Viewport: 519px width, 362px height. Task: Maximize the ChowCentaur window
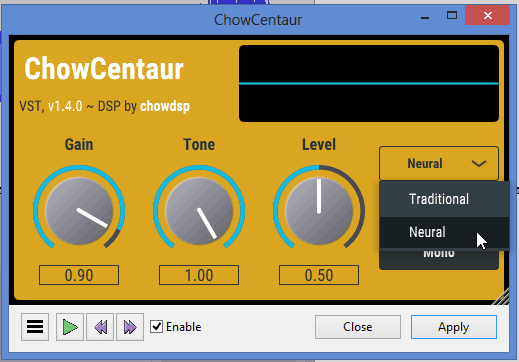click(452, 15)
